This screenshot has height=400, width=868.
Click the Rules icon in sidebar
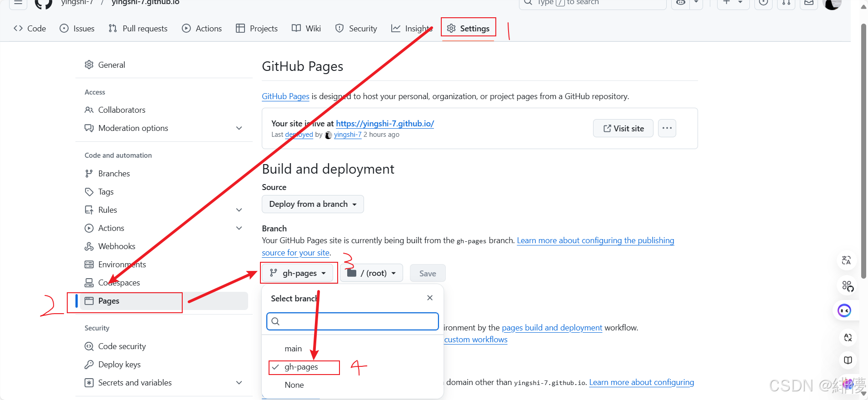click(89, 210)
